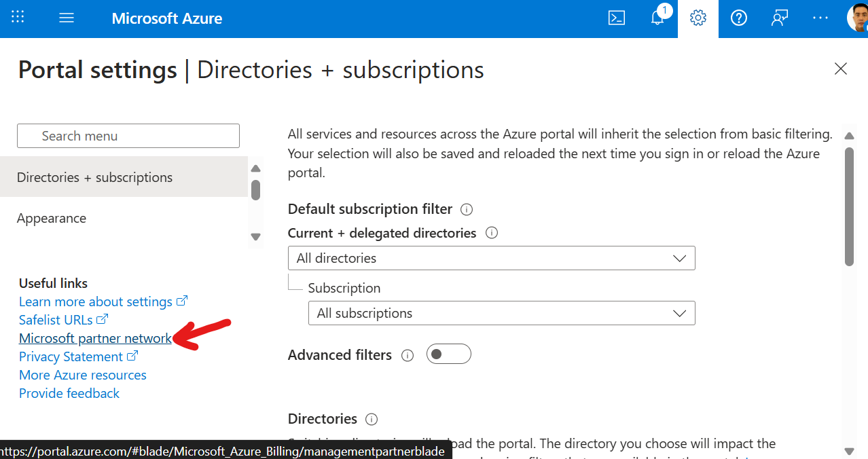The width and height of the screenshot is (868, 459).
Task: Open the notifications bell
Action: (657, 18)
